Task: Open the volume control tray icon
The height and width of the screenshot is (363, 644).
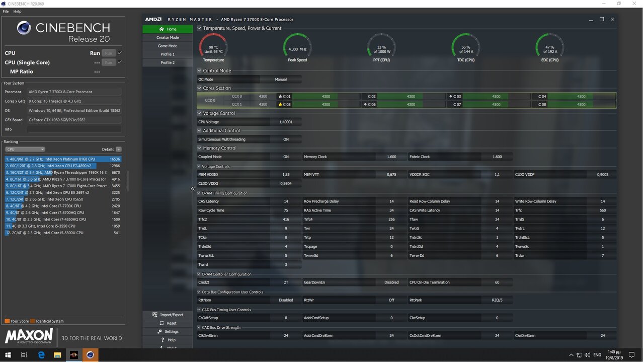Action: click(587, 355)
